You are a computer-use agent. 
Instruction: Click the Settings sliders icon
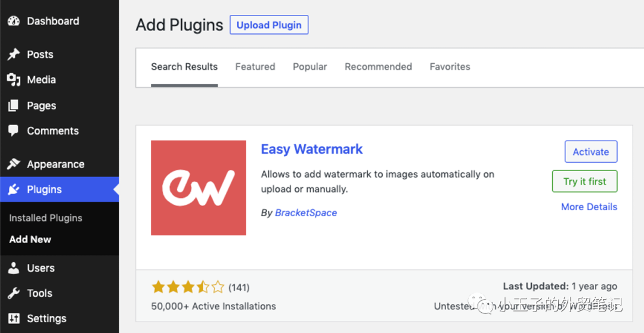tap(14, 319)
